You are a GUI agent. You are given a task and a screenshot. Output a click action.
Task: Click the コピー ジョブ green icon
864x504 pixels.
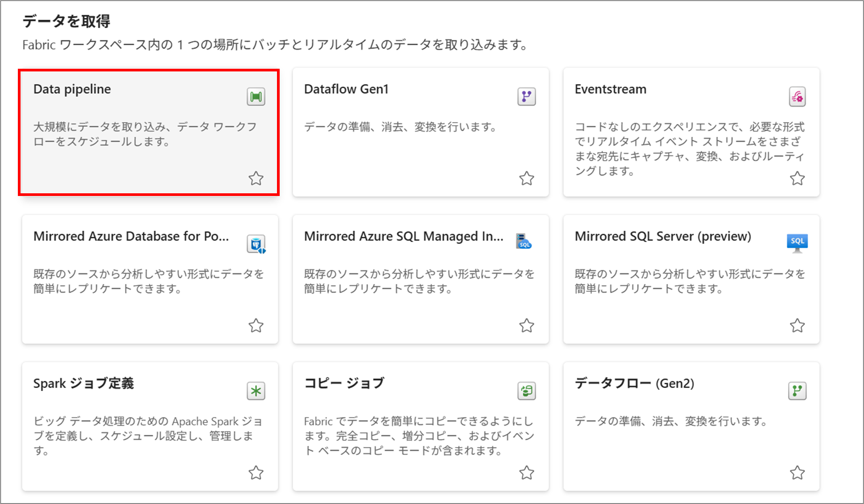tap(527, 391)
